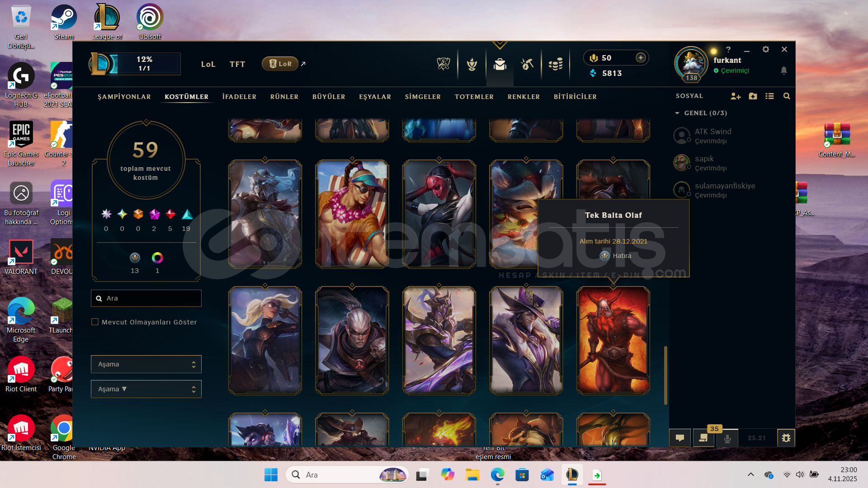868x488 pixels.
Task: Open the notifications bell icon
Action: click(x=784, y=70)
